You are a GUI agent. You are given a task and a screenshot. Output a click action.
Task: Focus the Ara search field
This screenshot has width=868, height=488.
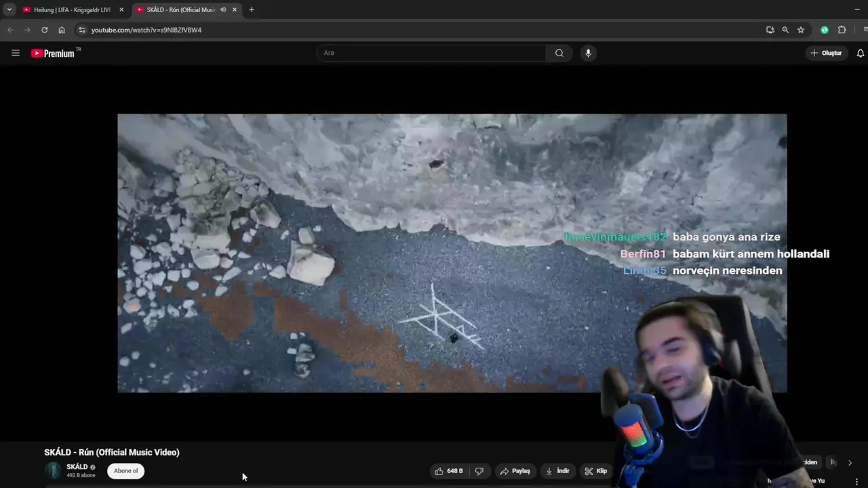(x=431, y=53)
